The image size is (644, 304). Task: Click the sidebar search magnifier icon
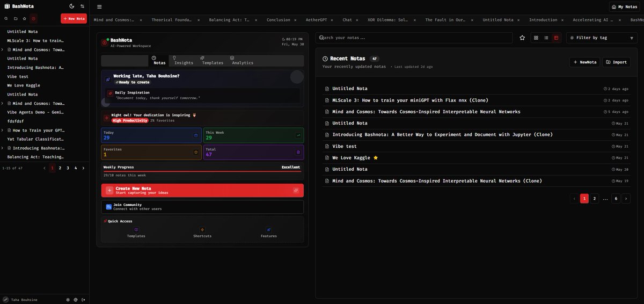coord(6,18)
